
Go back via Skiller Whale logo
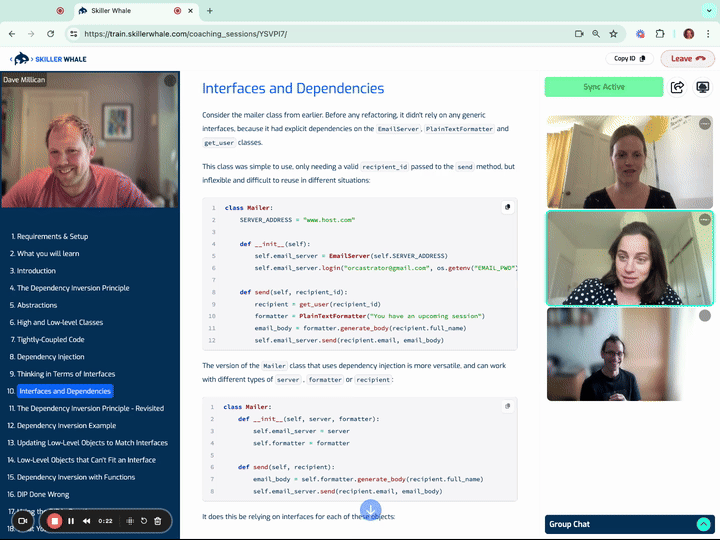pos(48,59)
